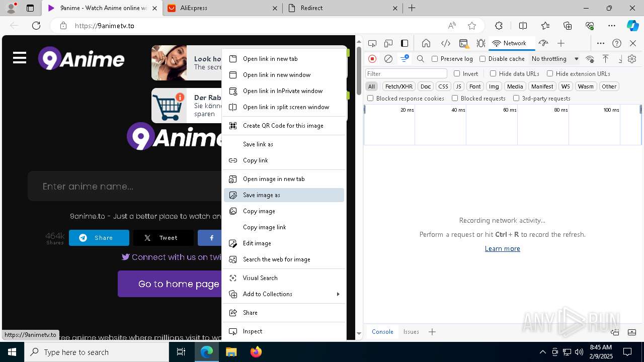Tick the Invert filter checkbox
Viewport: 644px width, 362px height.
pyautogui.click(x=457, y=73)
